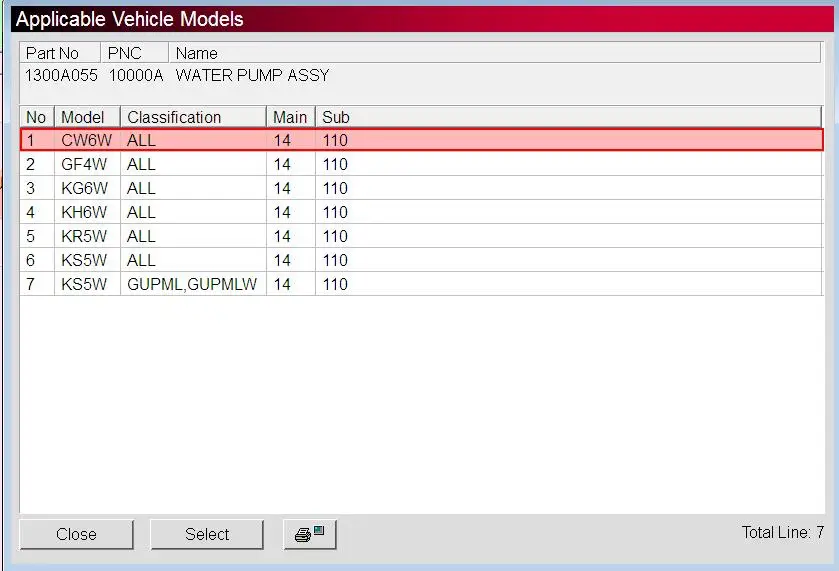Sort by the No column header
This screenshot has height=571, width=839.
point(37,117)
